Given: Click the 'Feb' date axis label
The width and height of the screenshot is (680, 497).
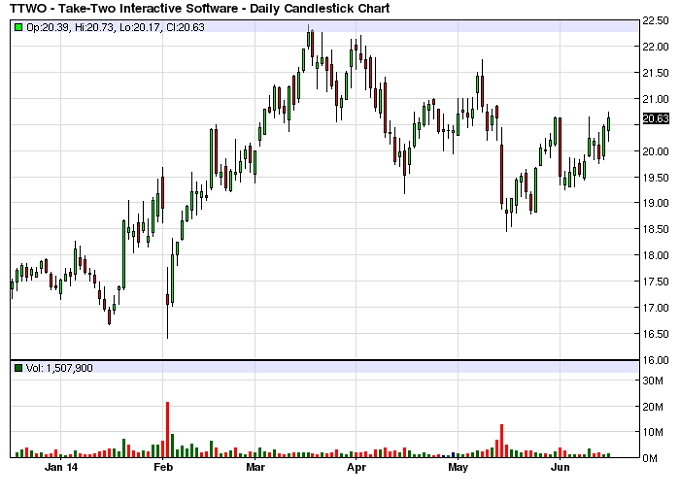Looking at the screenshot, I should (163, 467).
